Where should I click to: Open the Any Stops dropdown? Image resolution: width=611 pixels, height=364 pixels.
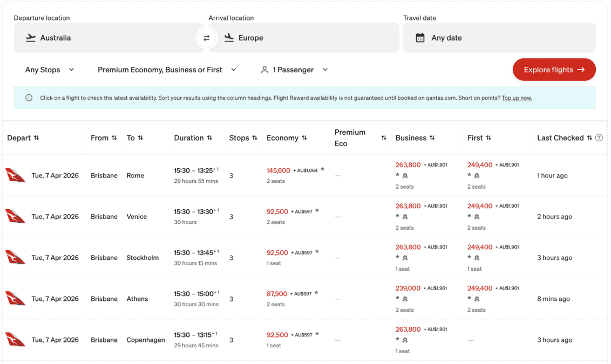click(50, 70)
